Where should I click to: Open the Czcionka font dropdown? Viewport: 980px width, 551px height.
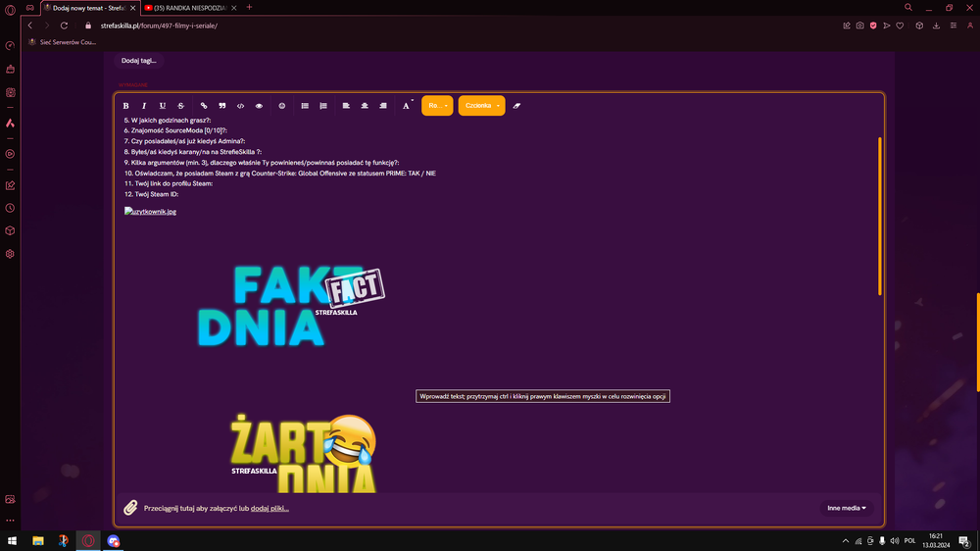(482, 106)
